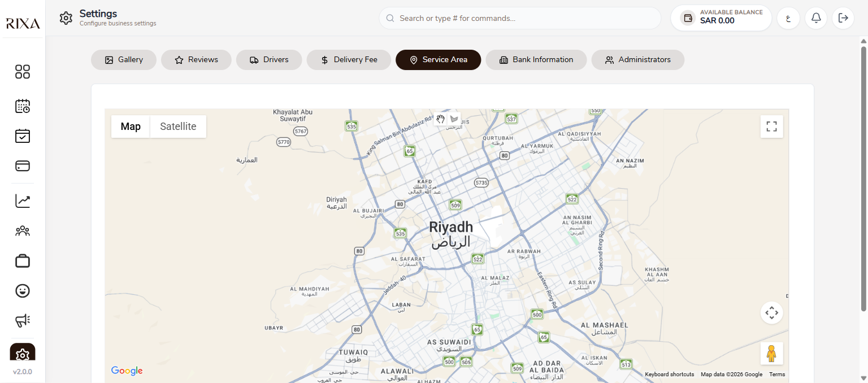Open the analytics chart icon in sidebar

[23, 201]
